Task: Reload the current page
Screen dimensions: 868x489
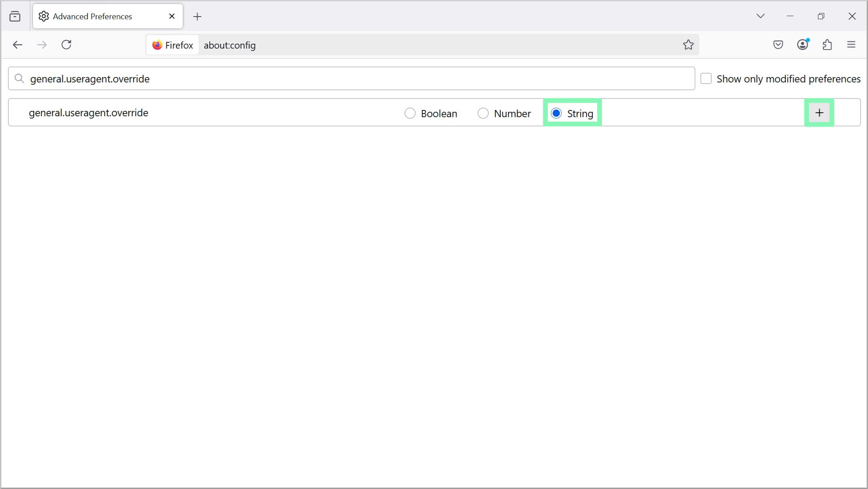Action: (x=66, y=45)
